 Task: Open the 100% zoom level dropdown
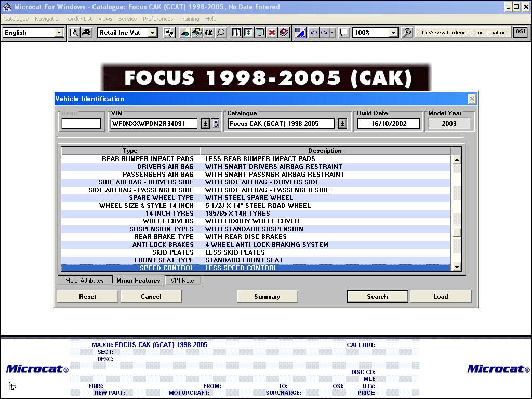coord(393,33)
